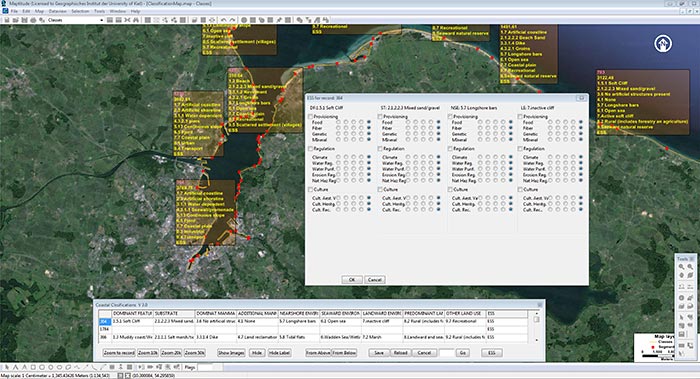Open the Tools menu
Viewport: 700px width, 379px height.
pos(100,11)
